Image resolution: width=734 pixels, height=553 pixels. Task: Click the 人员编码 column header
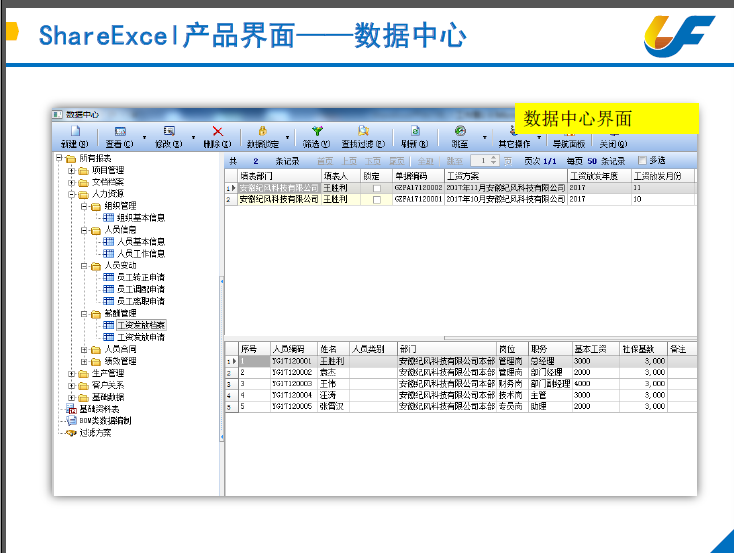click(294, 349)
